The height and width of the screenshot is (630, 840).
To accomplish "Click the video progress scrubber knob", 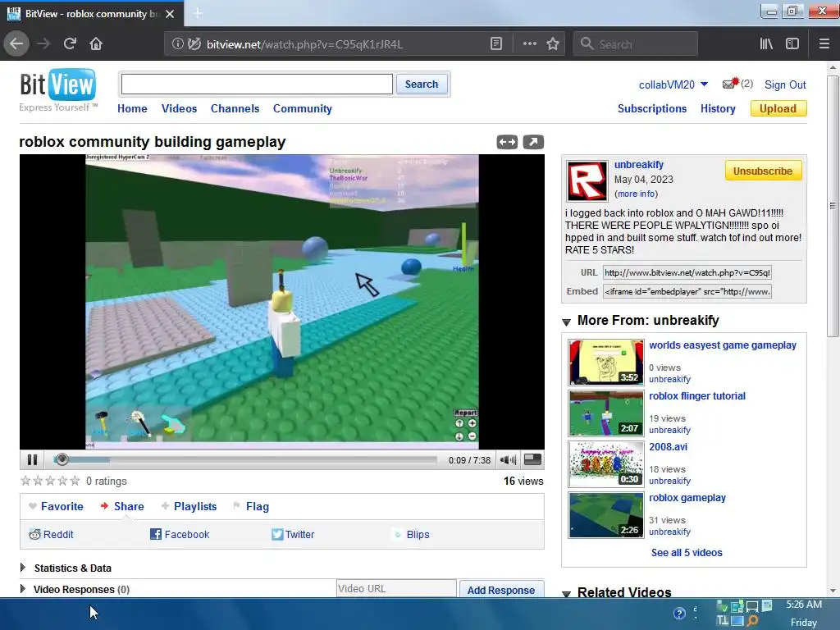I will point(62,459).
